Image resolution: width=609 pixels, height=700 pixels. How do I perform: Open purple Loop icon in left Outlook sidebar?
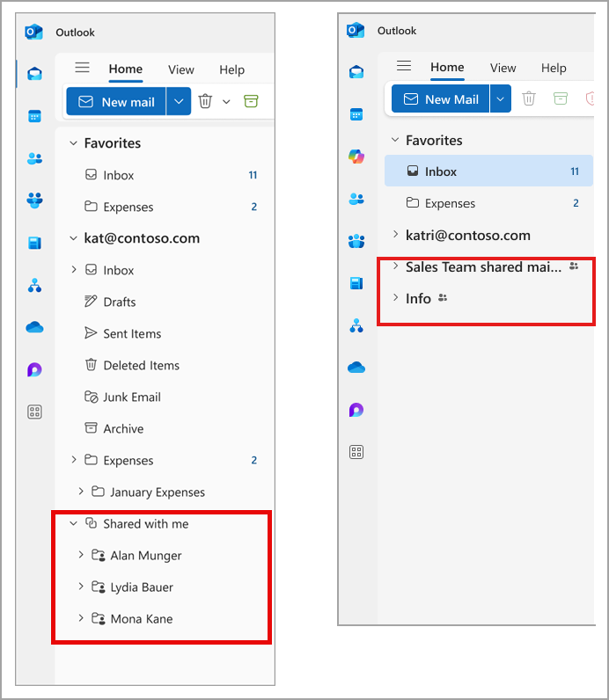[x=34, y=369]
